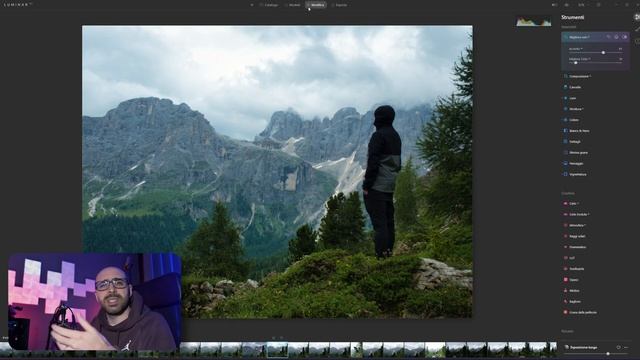This screenshot has width=640, height=360.
Task: Expand the Vignettatura tool
Action: click(575, 174)
